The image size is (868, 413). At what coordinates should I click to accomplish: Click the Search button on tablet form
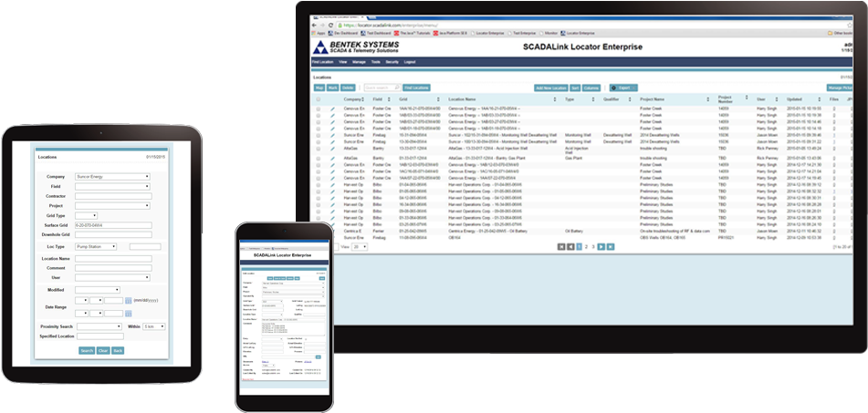[x=87, y=350]
